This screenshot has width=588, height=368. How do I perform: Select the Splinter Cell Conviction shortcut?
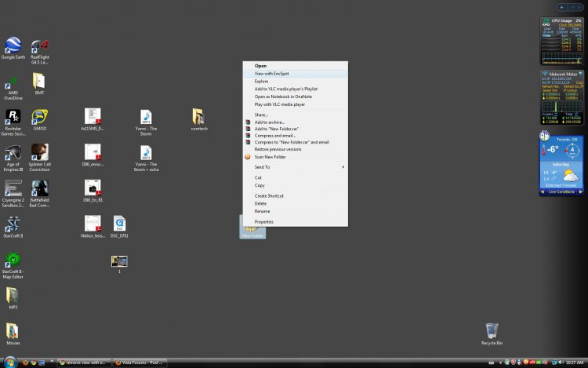39,158
